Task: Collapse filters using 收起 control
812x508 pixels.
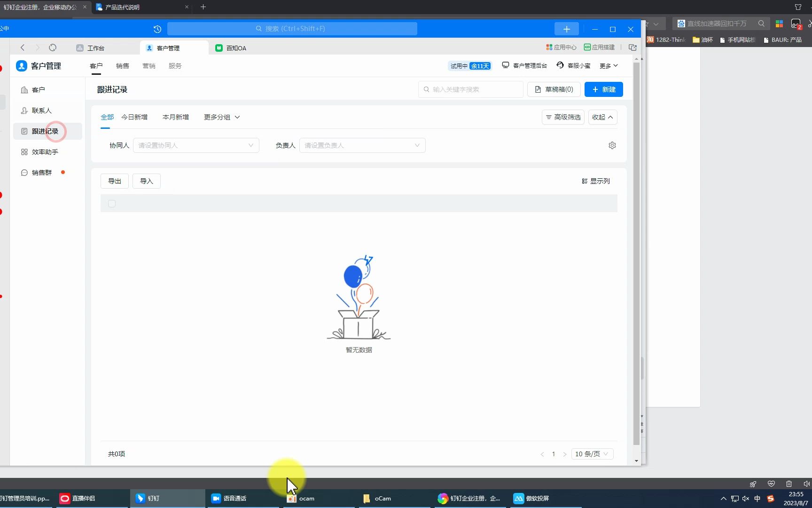Action: pyautogui.click(x=602, y=117)
